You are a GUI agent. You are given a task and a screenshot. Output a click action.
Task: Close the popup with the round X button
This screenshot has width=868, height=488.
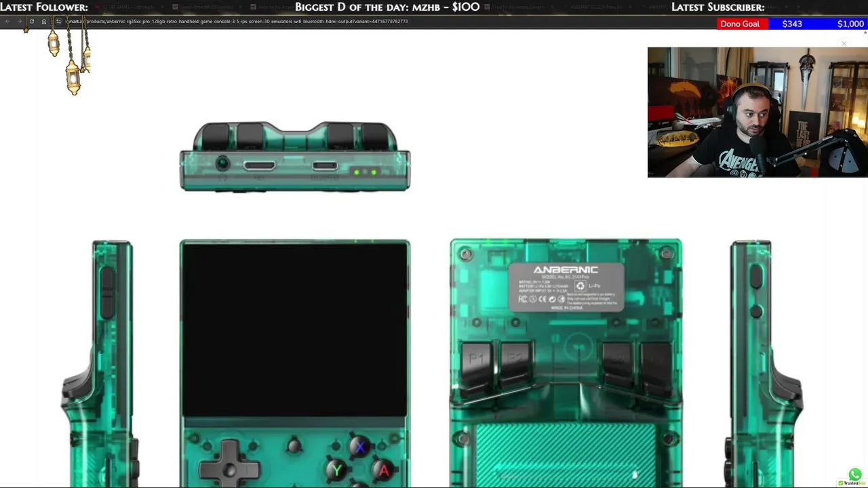coord(844,44)
